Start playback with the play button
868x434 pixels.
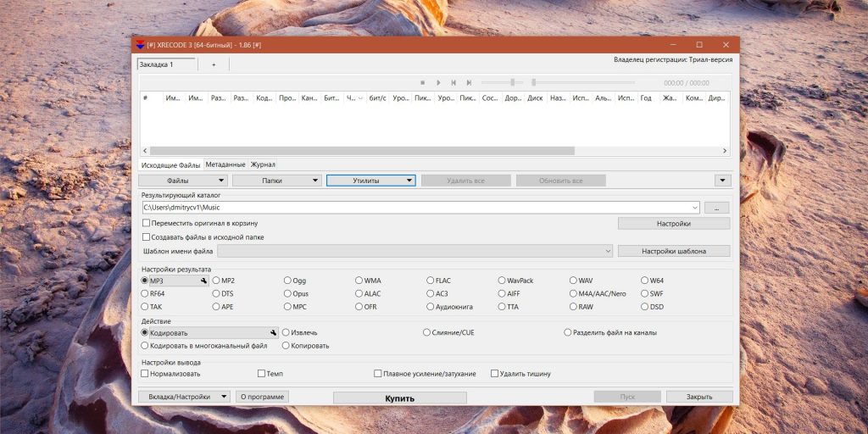[x=438, y=82]
